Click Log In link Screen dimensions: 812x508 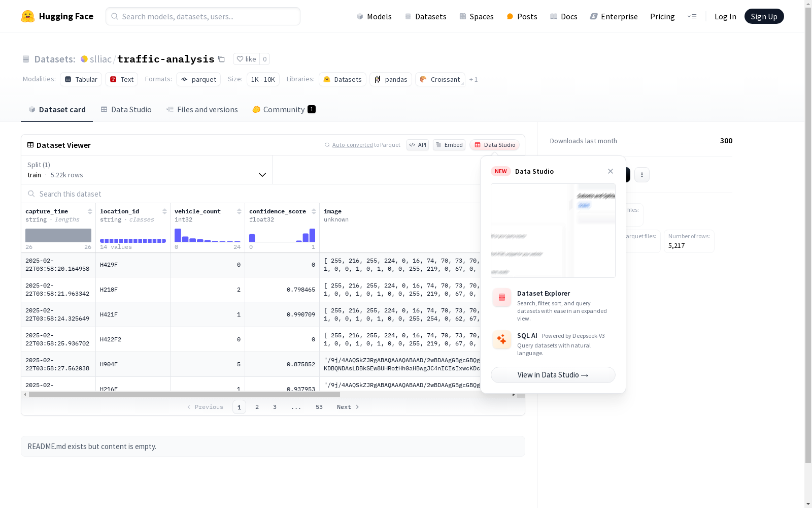[x=725, y=16]
